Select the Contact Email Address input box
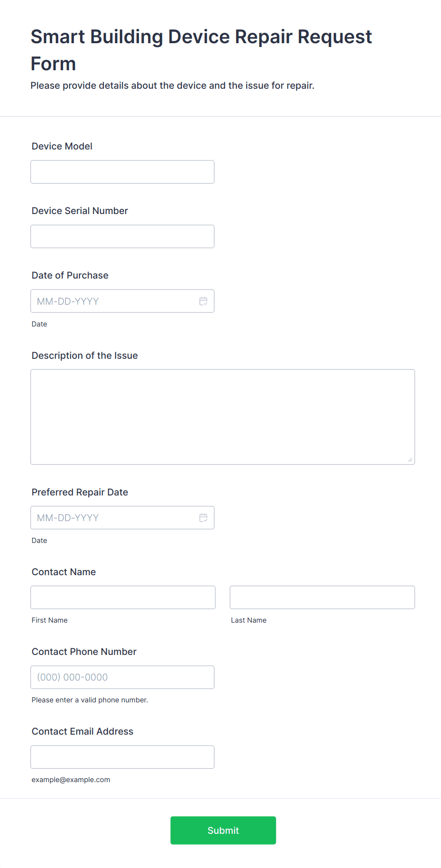The image size is (441, 868). (x=122, y=756)
